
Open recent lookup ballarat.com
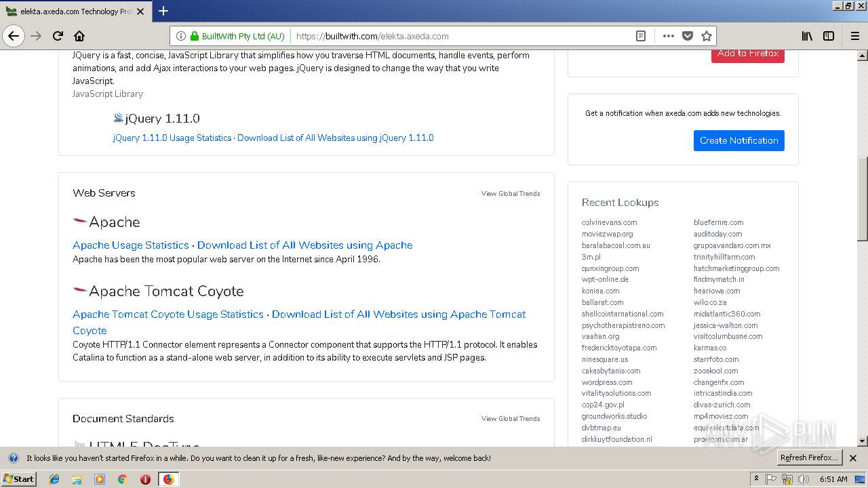pos(602,302)
